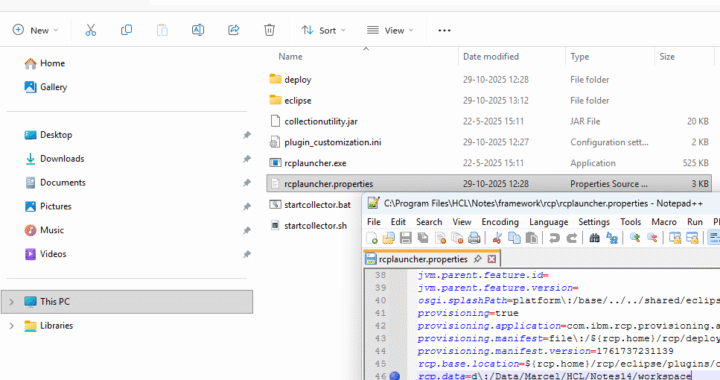
Task: Click Paste icon in Notepad++ toolbar
Action: (x=531, y=238)
